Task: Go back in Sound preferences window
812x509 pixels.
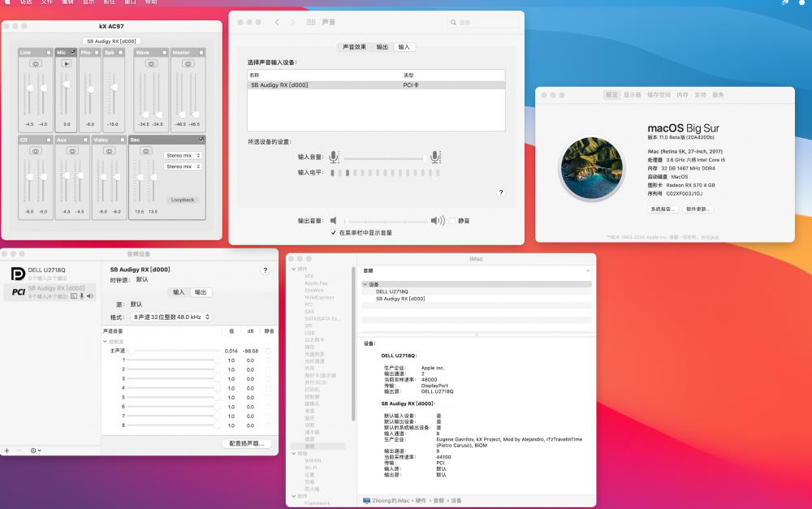Action: click(x=277, y=22)
